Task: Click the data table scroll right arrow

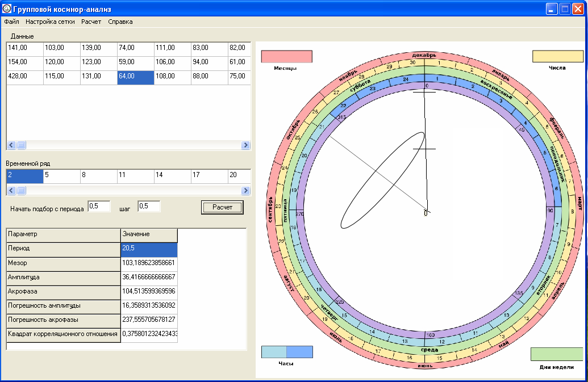Action: pyautogui.click(x=245, y=145)
